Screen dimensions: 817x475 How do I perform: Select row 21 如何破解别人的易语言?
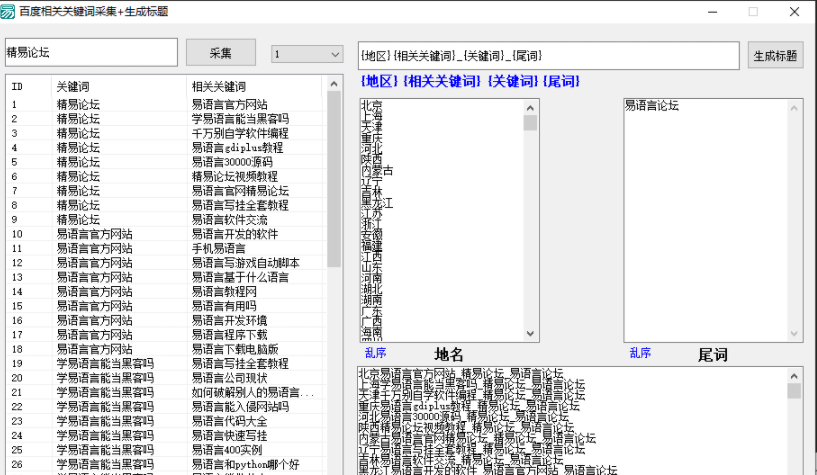[x=167, y=393]
